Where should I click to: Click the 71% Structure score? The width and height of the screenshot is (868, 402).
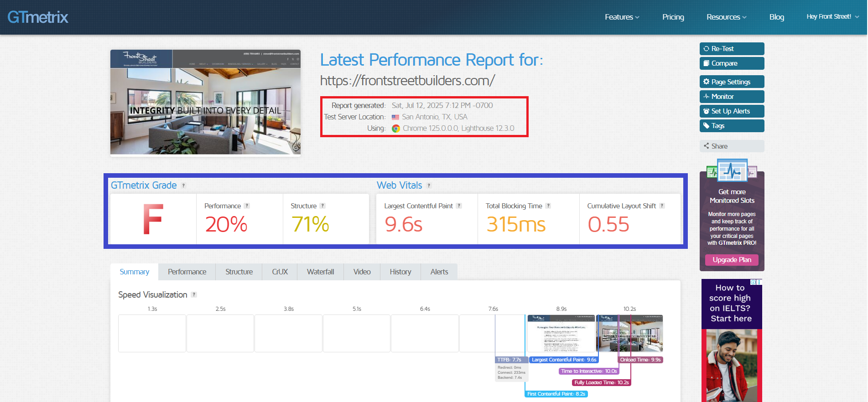click(x=310, y=224)
